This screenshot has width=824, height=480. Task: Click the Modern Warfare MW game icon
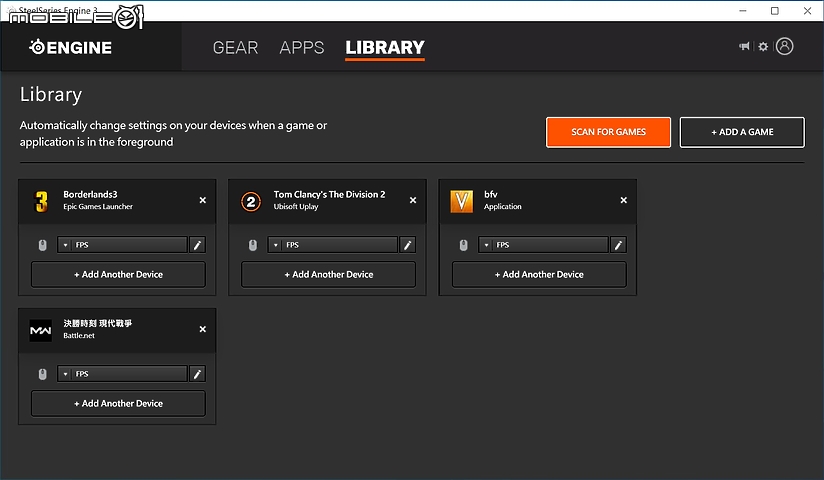pyautogui.click(x=41, y=330)
